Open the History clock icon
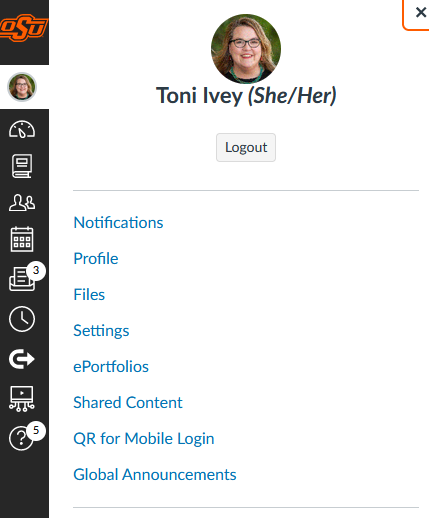The image size is (429, 518). (x=22, y=319)
